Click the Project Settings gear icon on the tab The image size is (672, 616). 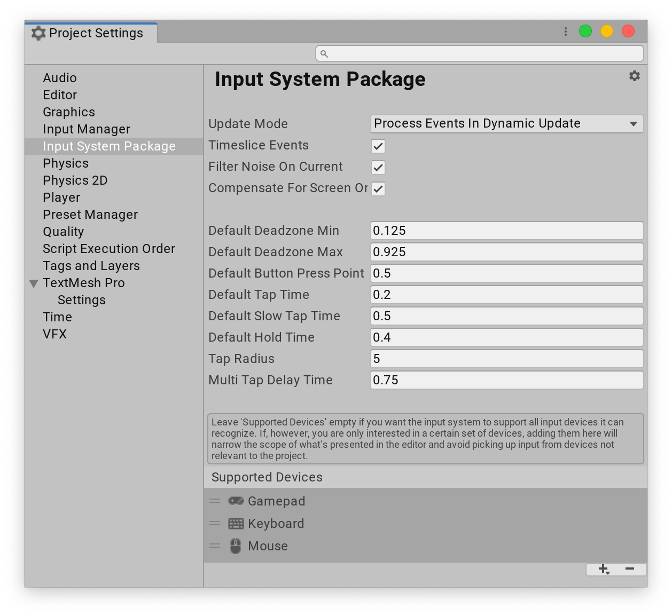tap(37, 33)
